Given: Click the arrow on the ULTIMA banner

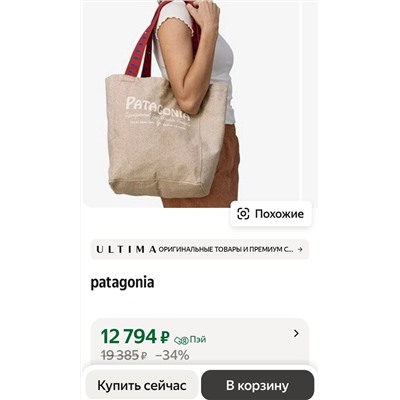Looking at the screenshot, I should point(300,249).
